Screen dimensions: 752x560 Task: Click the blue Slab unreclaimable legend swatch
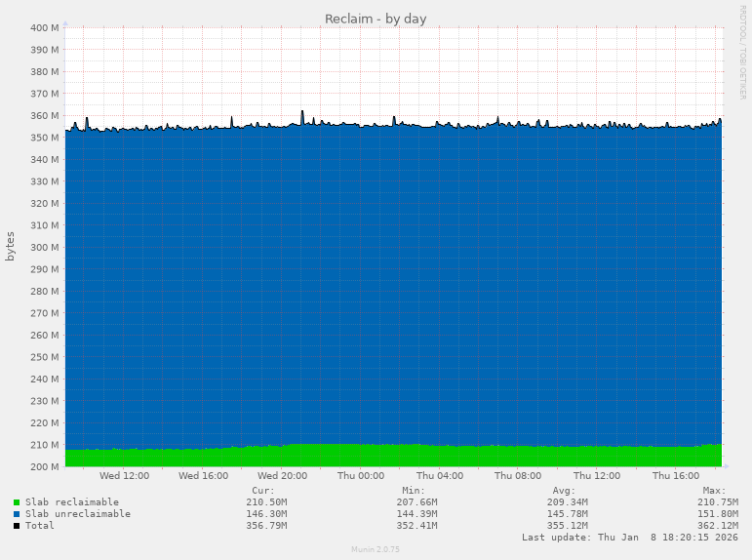[x=17, y=514]
